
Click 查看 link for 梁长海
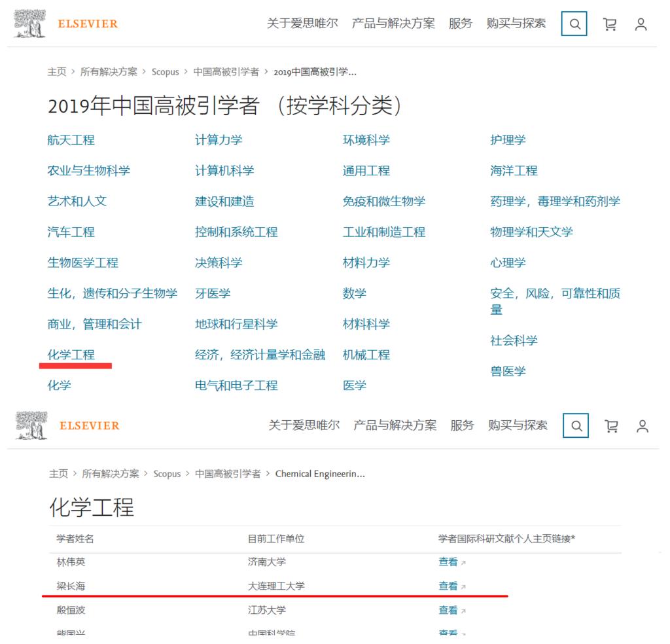(448, 586)
